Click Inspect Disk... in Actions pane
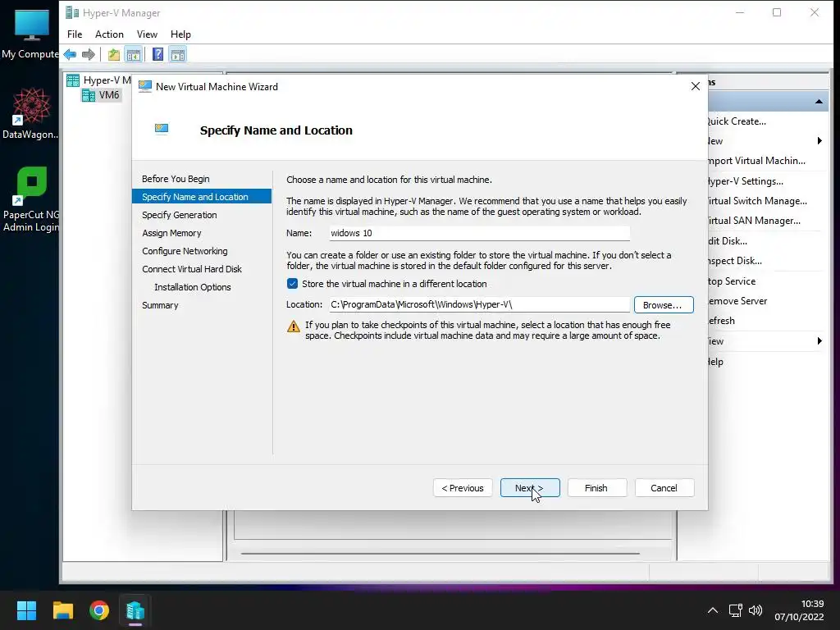This screenshot has width=840, height=630. point(734,261)
